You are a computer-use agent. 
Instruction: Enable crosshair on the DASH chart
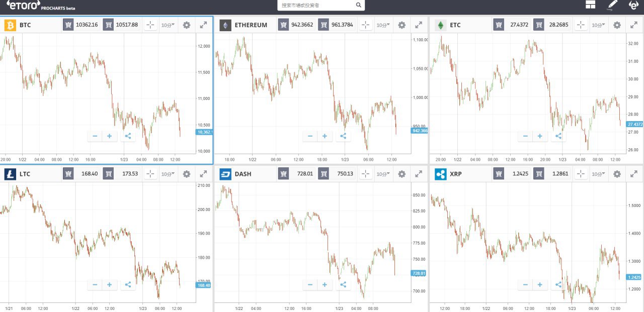coord(366,174)
